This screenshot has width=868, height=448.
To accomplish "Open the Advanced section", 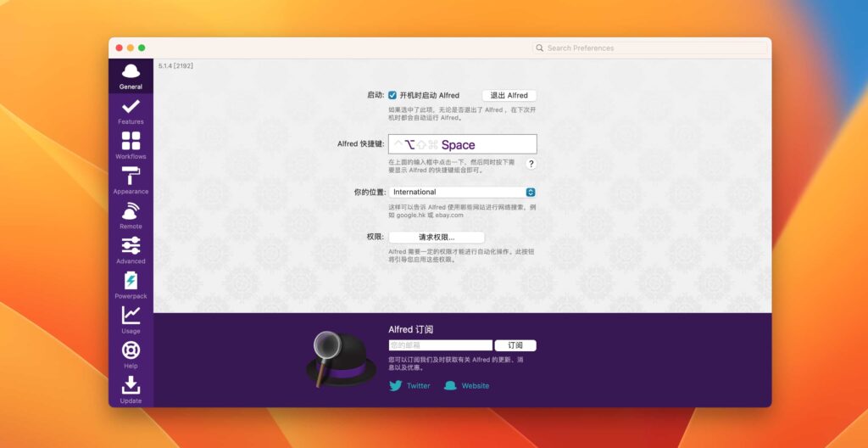I will point(131,250).
